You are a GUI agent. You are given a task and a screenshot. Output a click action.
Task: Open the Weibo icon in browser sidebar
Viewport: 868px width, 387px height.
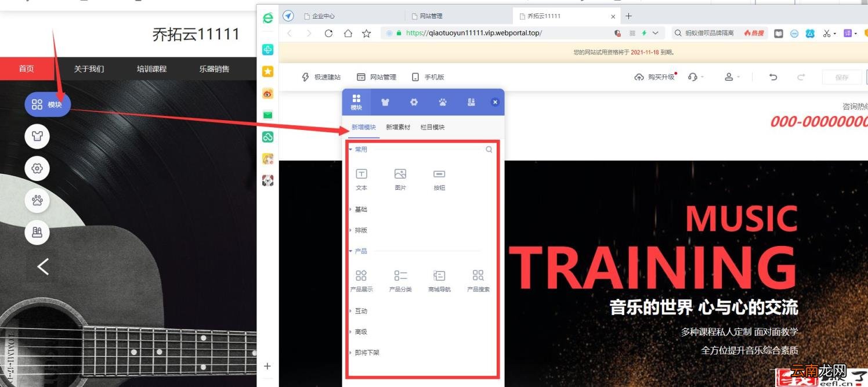(x=267, y=93)
